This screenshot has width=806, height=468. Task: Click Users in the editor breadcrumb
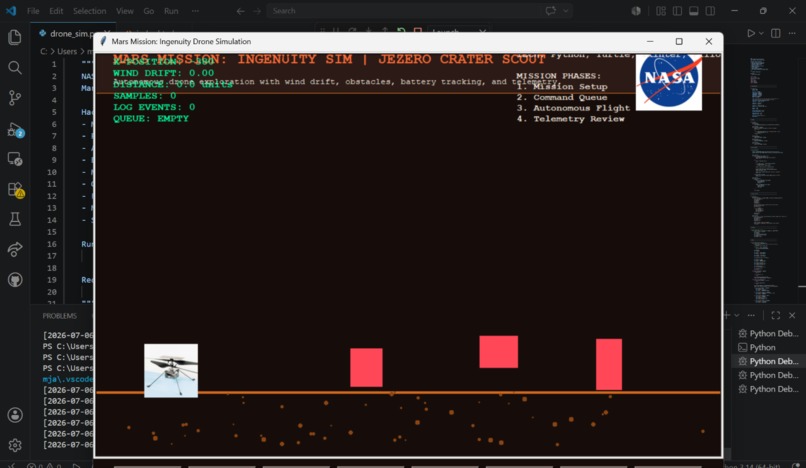(67, 51)
